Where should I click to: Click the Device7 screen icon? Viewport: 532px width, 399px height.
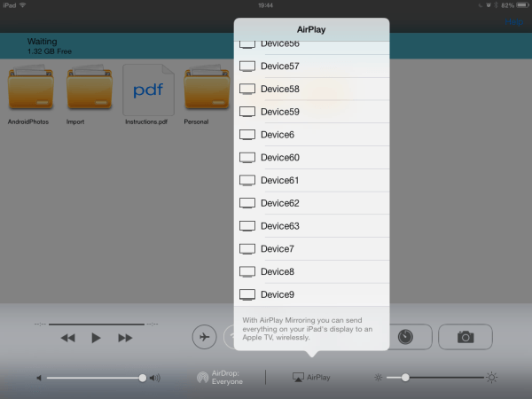pyautogui.click(x=247, y=249)
